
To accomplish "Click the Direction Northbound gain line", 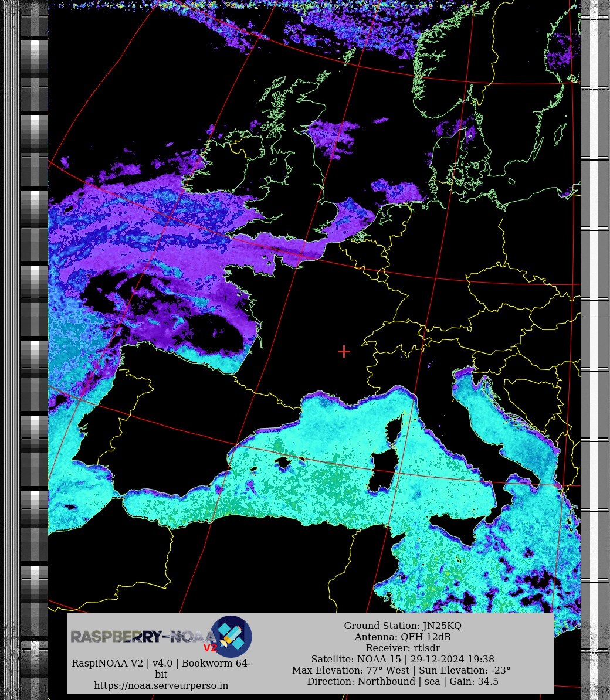I will [402, 681].
